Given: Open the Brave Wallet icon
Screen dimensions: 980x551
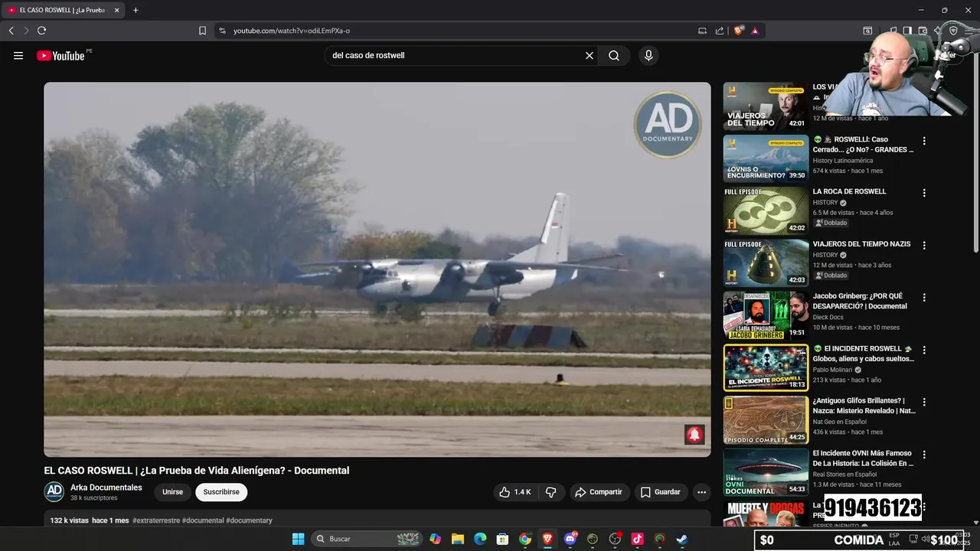Looking at the screenshot, I should 923,31.
